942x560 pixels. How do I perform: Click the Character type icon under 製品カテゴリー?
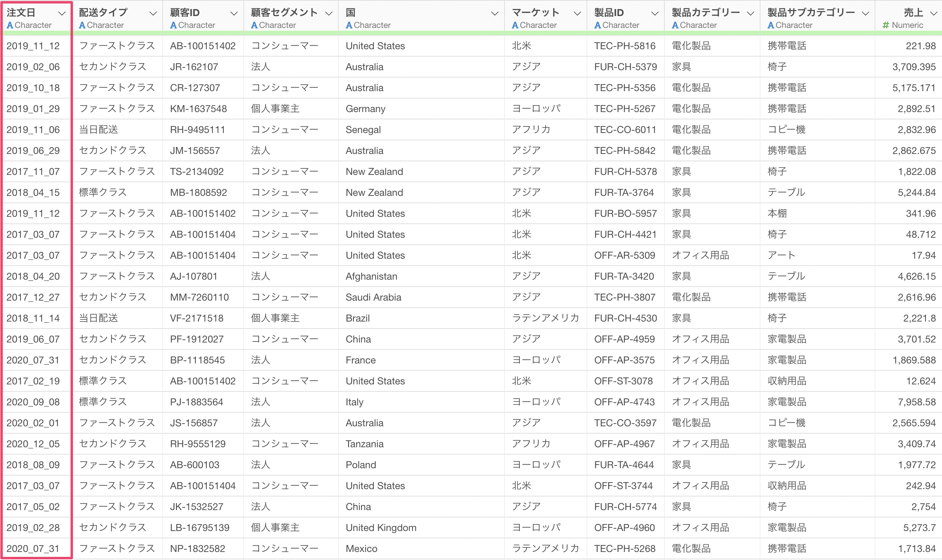(675, 25)
